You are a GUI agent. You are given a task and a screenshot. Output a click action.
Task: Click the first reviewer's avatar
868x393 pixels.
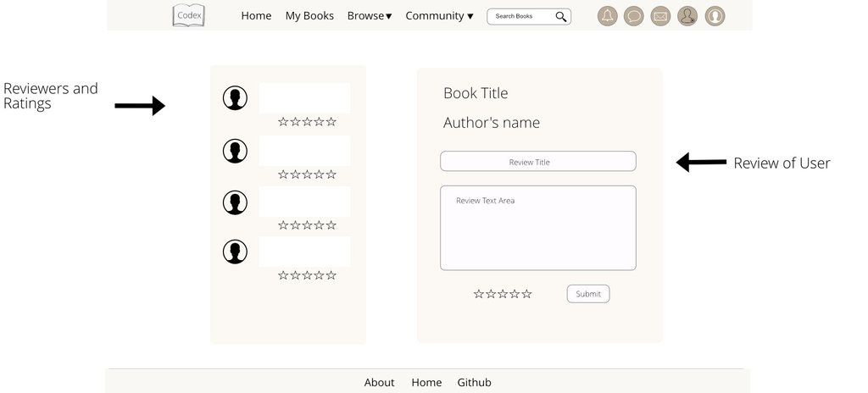[235, 98]
